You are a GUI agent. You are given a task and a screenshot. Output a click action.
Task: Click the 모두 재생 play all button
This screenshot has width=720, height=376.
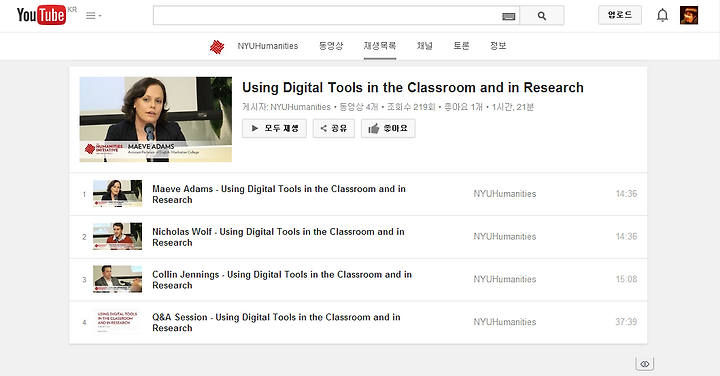click(274, 128)
